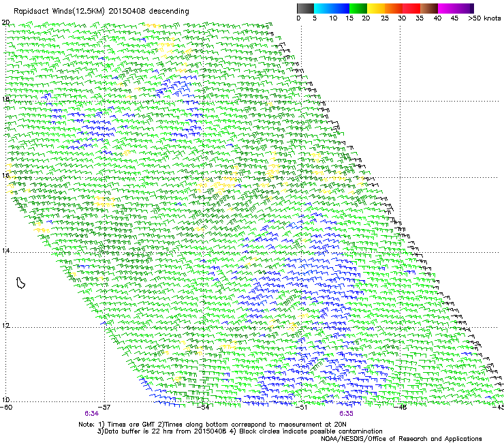Image resolution: width=504 pixels, height=443 pixels.
Task: Click the longitude '-60' axis label
Action: coord(6,407)
